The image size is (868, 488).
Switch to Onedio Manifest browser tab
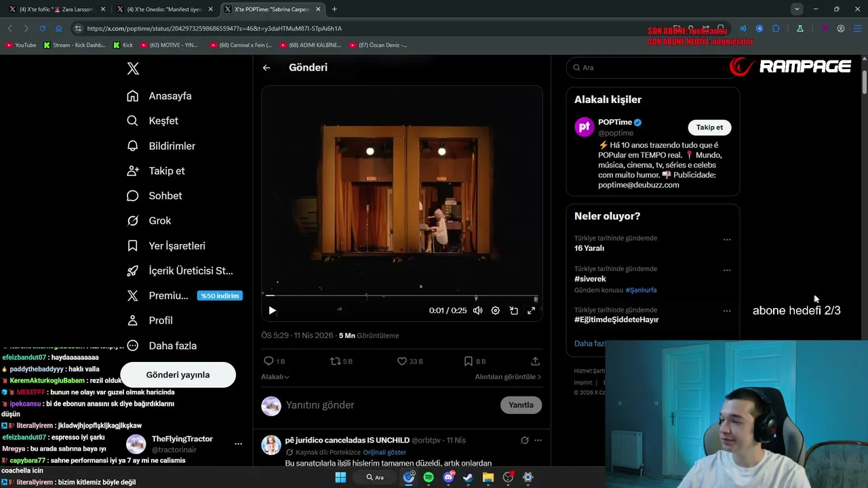click(x=165, y=9)
